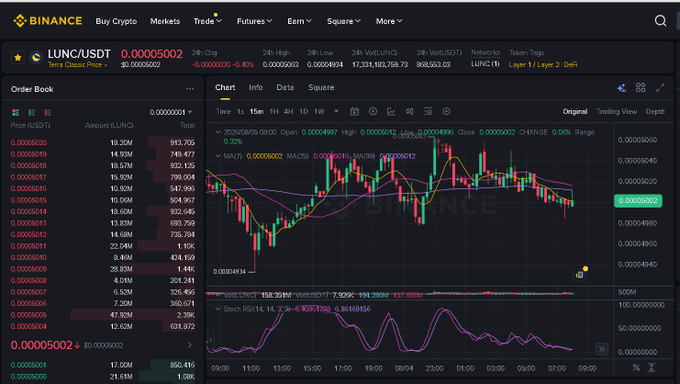Expand arrow beside current price 0.00005002
The height and width of the screenshot is (384, 680).
click(x=190, y=345)
